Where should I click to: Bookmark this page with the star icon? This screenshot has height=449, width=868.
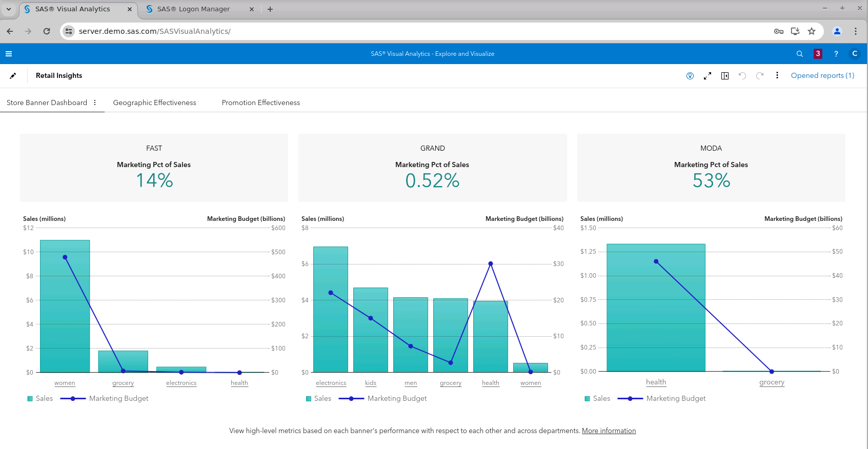pyautogui.click(x=812, y=31)
